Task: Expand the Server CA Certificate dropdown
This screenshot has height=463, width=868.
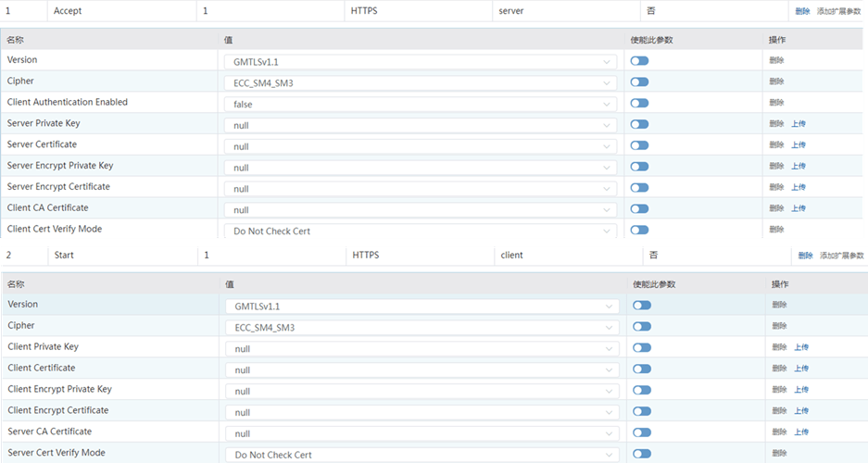Action: pyautogui.click(x=422, y=433)
